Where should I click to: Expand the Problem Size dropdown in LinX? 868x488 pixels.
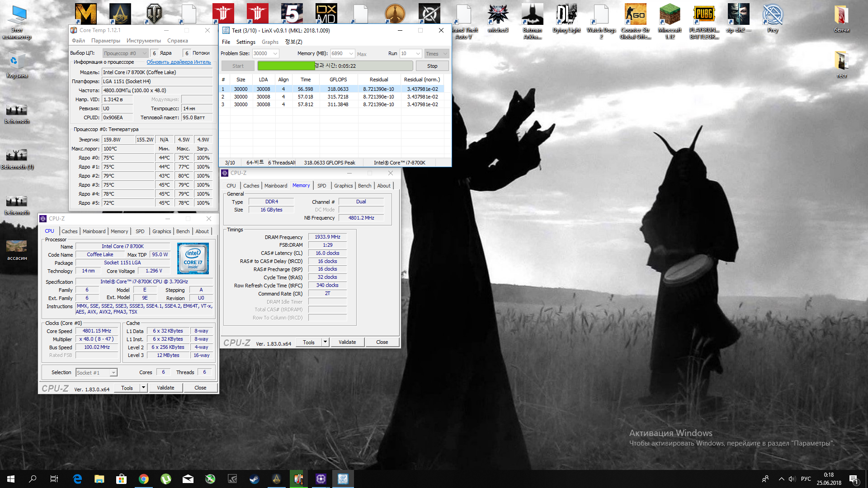(x=275, y=54)
